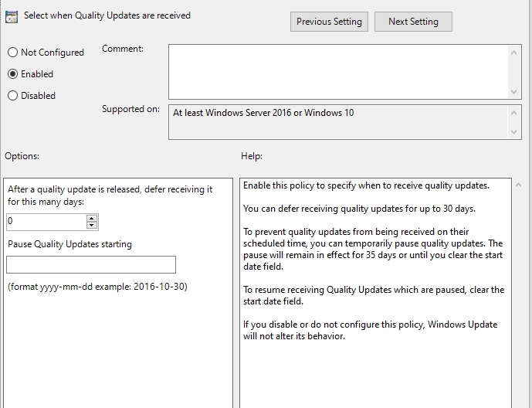
Task: Go to the Next Setting
Action: pyautogui.click(x=413, y=22)
